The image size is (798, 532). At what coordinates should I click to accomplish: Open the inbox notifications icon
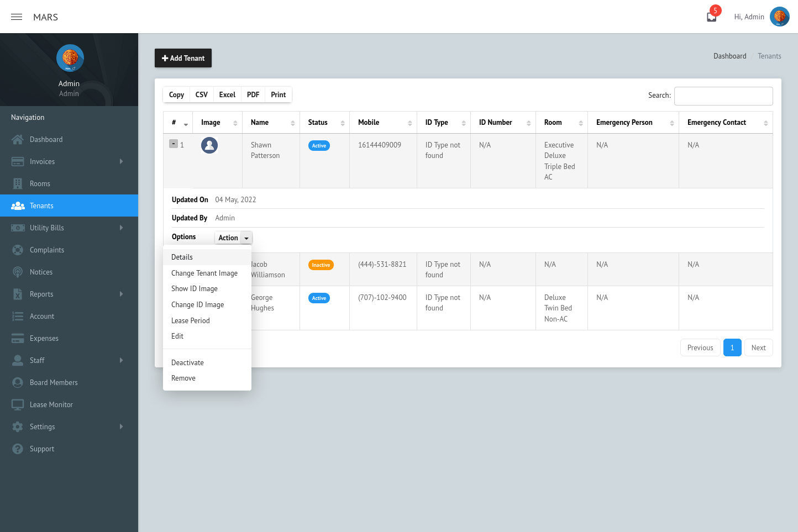tap(710, 17)
